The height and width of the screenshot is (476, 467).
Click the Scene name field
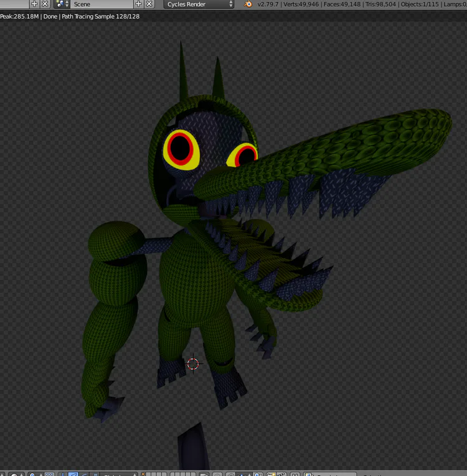click(101, 4)
